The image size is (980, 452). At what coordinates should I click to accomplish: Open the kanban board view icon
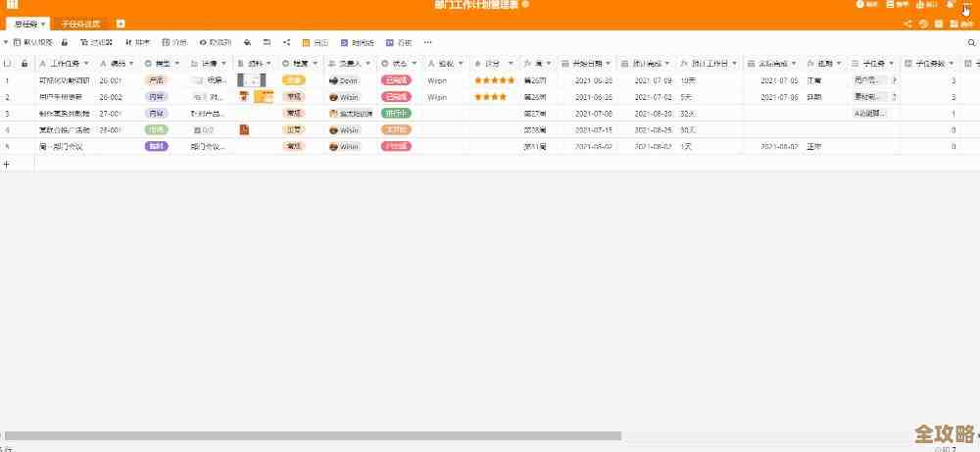389,42
